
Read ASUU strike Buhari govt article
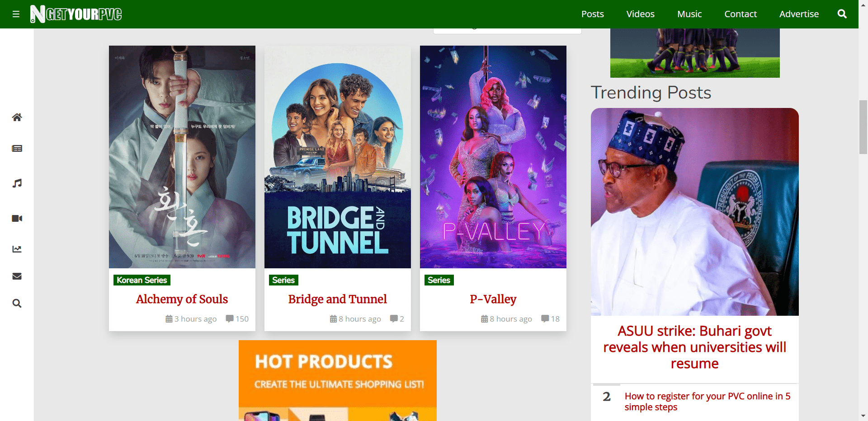(x=694, y=347)
